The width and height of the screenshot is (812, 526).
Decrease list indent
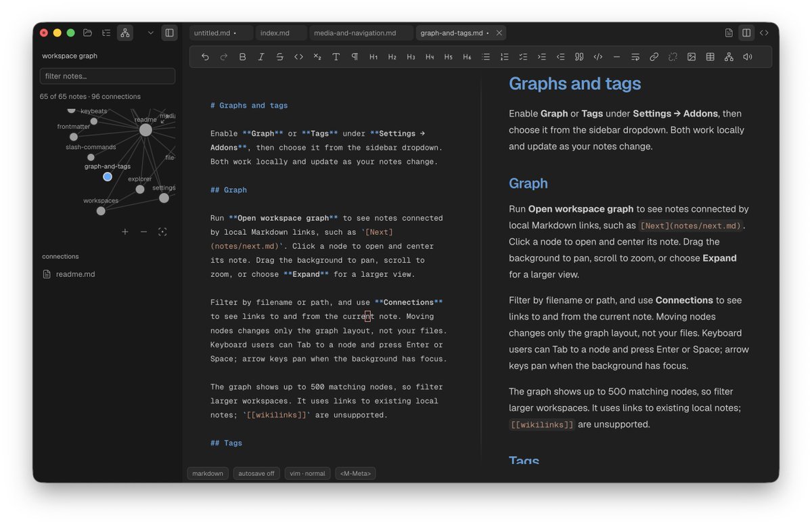pos(560,57)
